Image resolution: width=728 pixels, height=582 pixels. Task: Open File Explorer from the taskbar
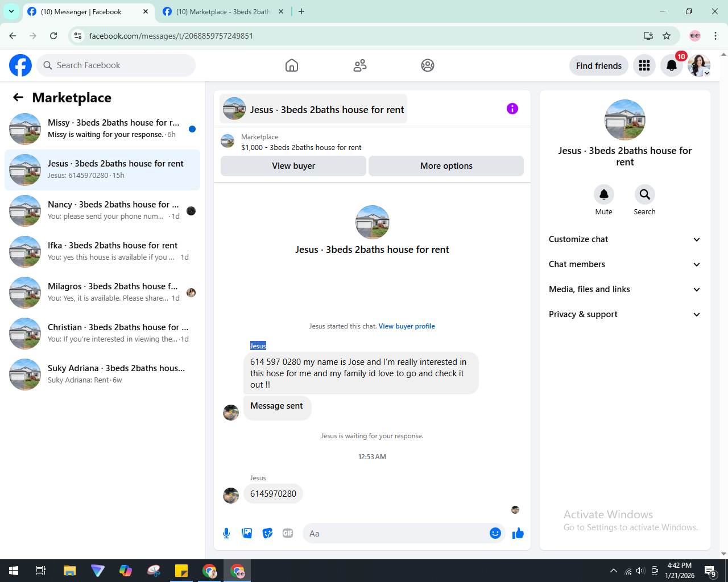pos(69,571)
